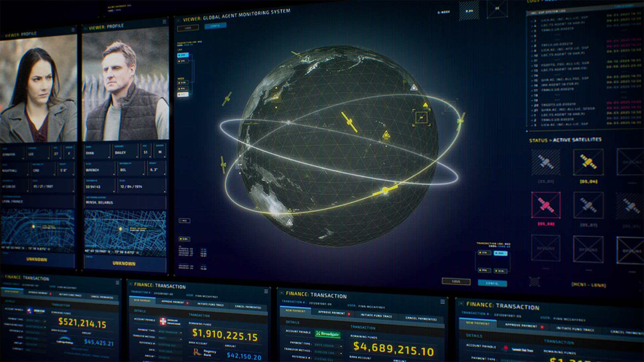Click the target reticle marker on globe

point(421,117)
